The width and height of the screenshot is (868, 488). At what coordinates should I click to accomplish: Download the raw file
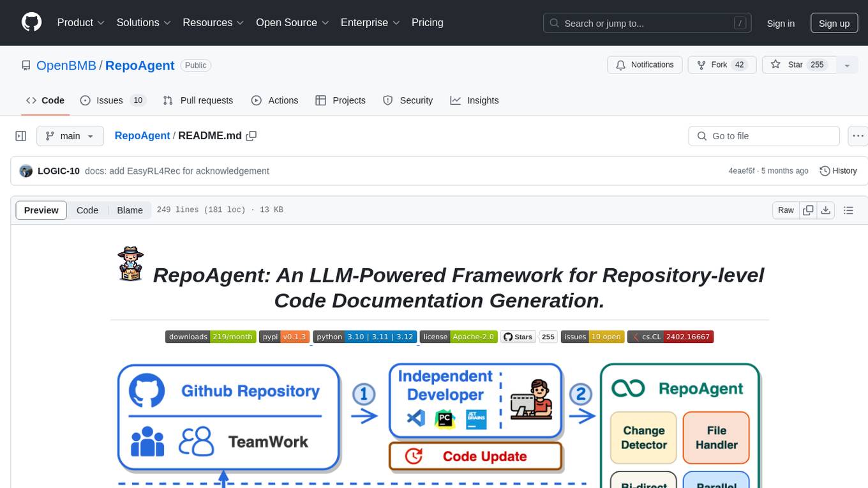[825, 210]
